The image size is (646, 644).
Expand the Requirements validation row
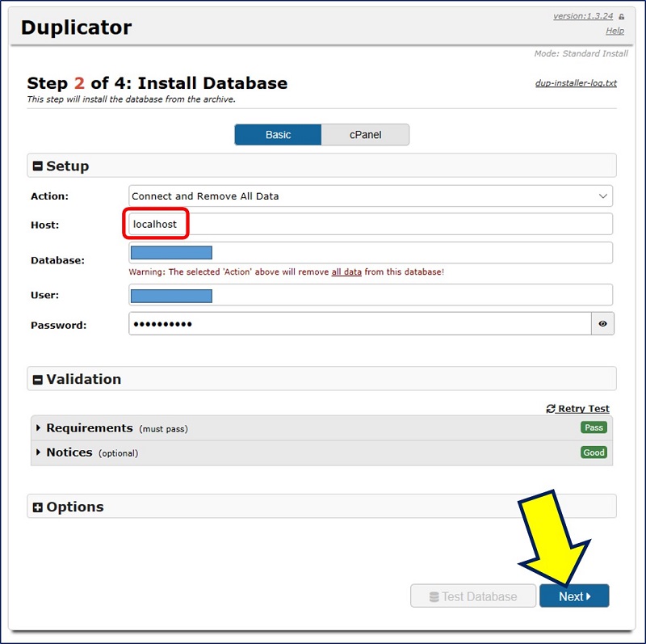321,428
